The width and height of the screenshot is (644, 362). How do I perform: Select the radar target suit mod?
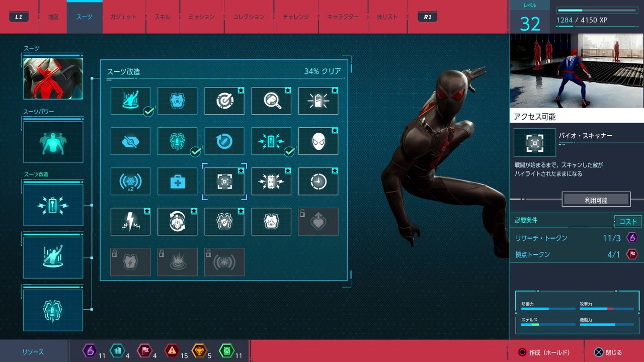point(224,101)
